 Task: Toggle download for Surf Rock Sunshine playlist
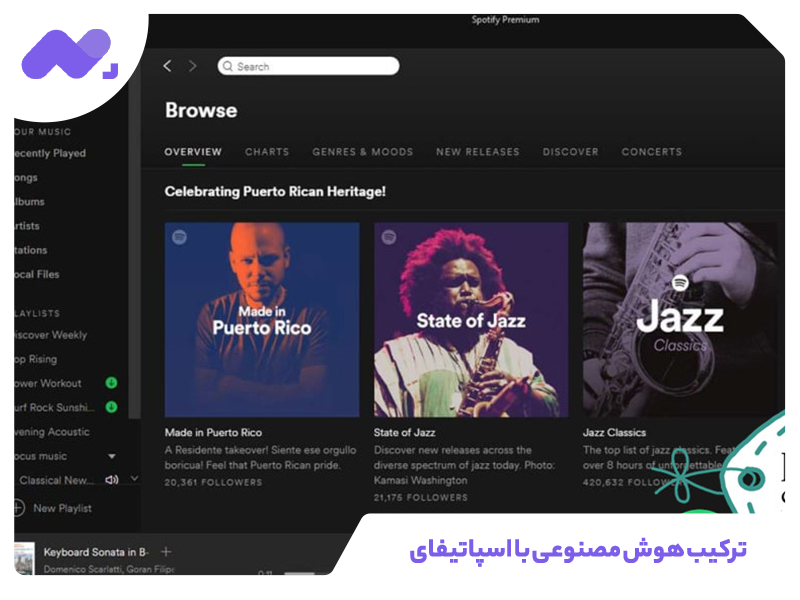[x=111, y=407]
